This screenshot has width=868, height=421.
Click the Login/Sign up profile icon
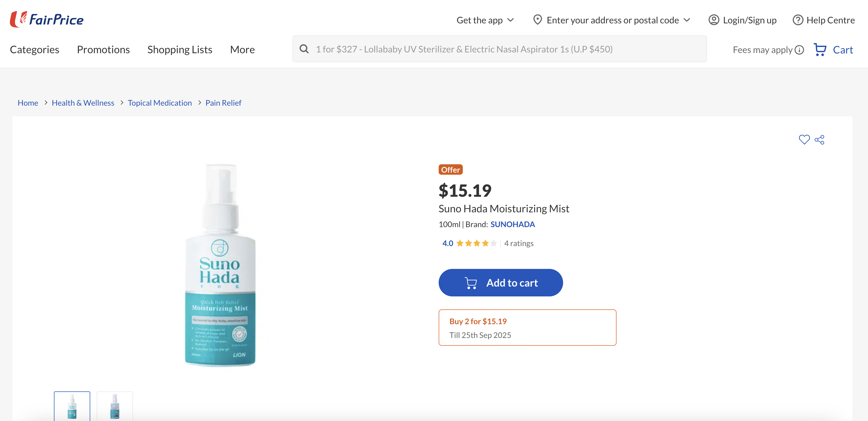[x=714, y=20]
